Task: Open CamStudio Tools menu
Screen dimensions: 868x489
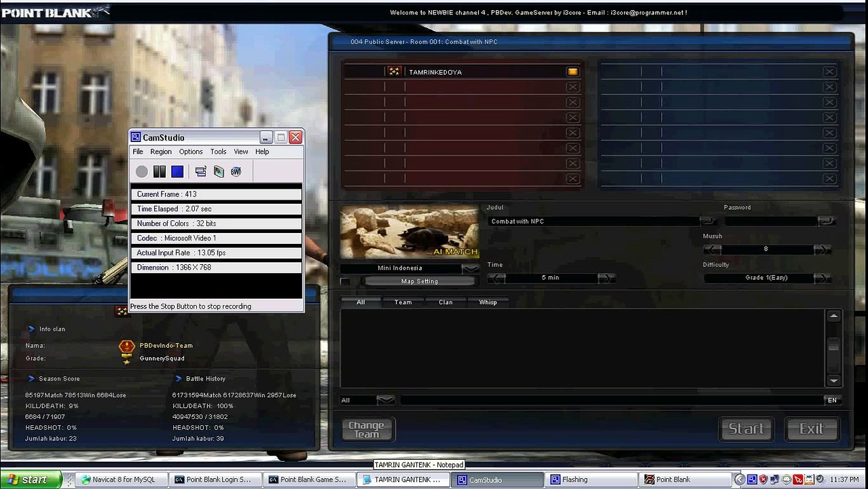Action: click(x=218, y=151)
